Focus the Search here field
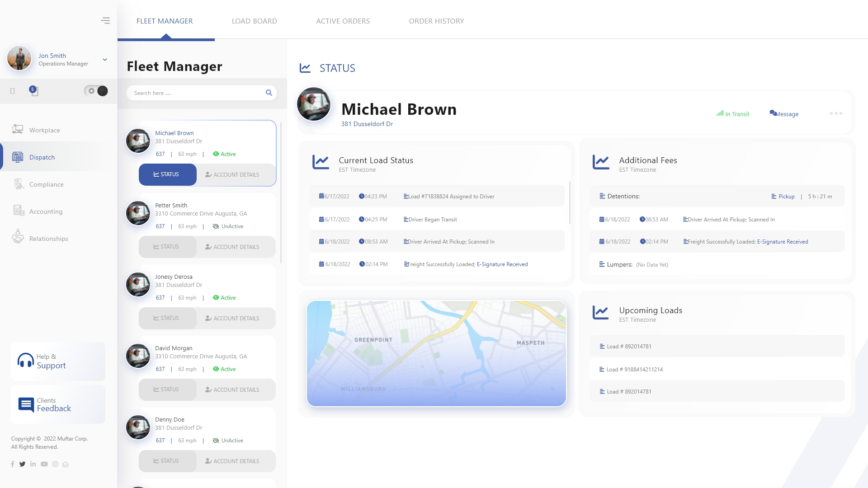 pos(202,93)
